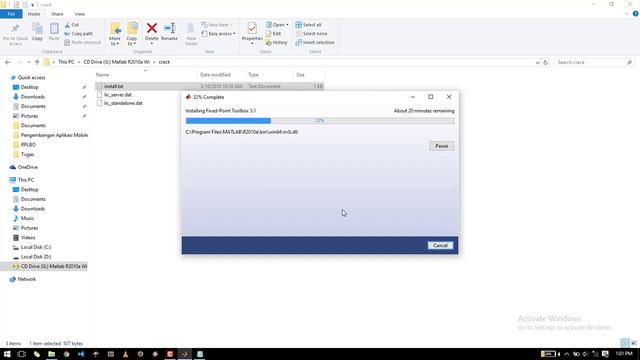Open Task View on taskbar

pos(22,354)
